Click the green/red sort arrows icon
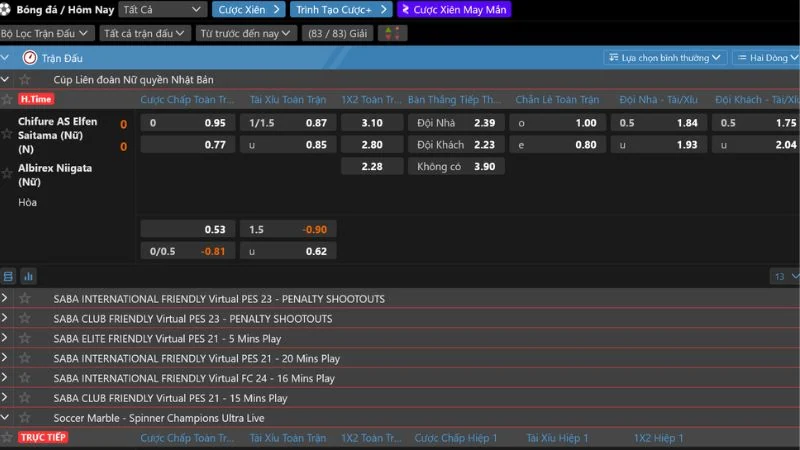 pos(392,33)
